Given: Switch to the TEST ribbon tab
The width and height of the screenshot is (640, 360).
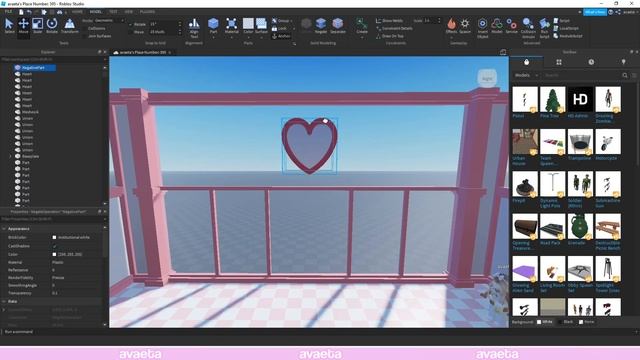Looking at the screenshot, I should click(113, 12).
